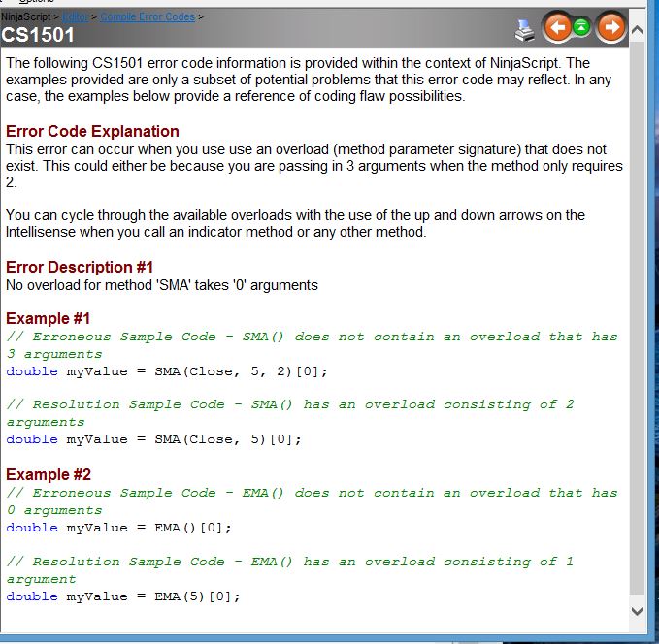Click the Example #1 heading
Viewport: 659px width, 644px height.
(x=48, y=318)
